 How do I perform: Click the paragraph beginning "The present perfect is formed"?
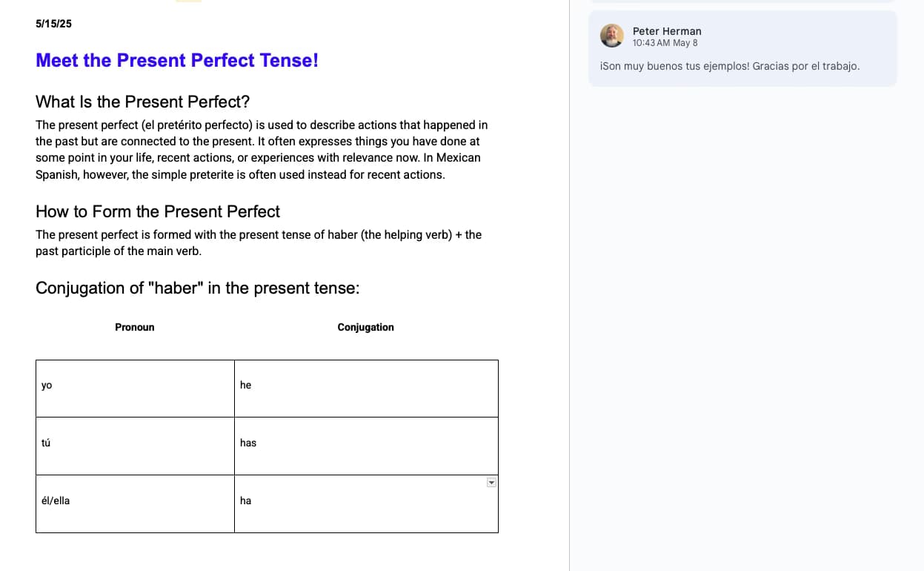point(259,242)
